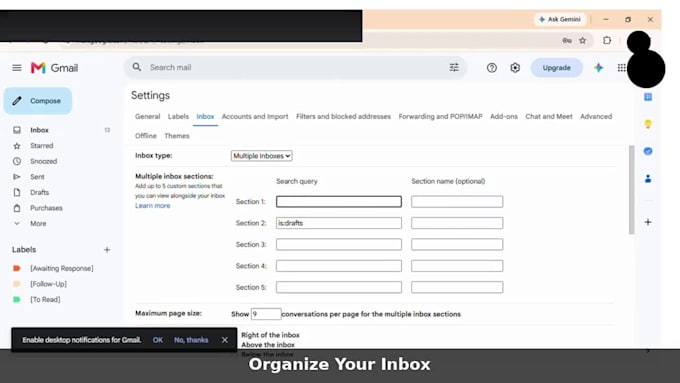Screen dimensions: 680x383
Task: Switch to the General settings tab
Action: click(x=147, y=117)
